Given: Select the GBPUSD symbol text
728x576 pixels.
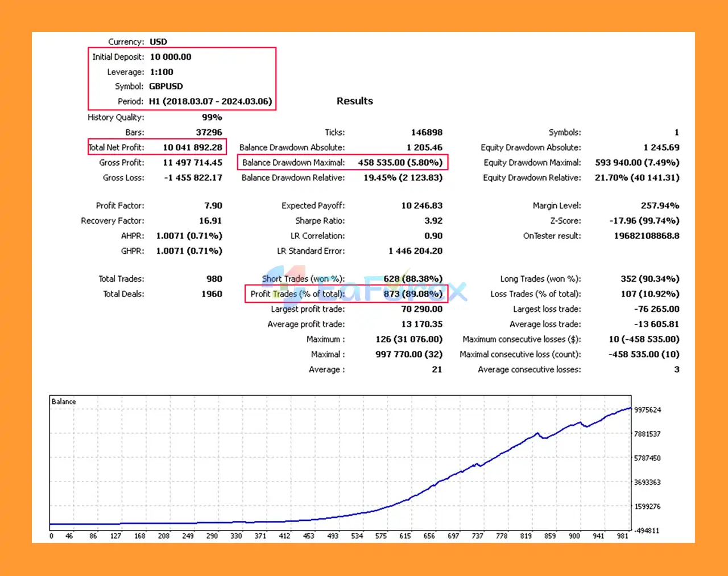Looking at the screenshot, I should (166, 87).
